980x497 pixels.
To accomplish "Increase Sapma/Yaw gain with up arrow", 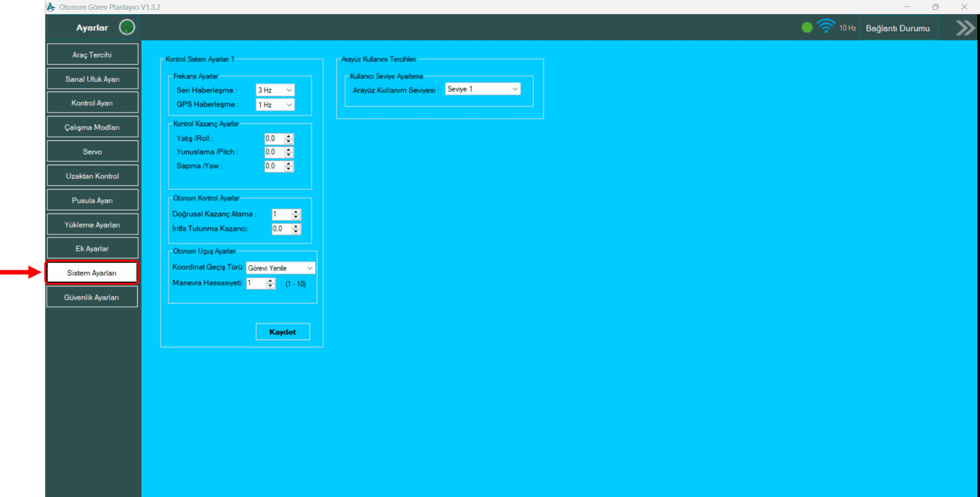I will click(289, 164).
